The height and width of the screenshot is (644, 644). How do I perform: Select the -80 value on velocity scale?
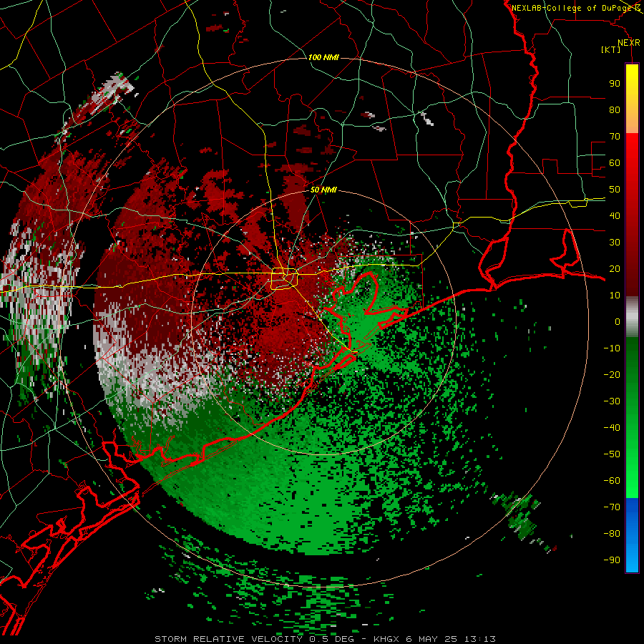click(x=612, y=534)
